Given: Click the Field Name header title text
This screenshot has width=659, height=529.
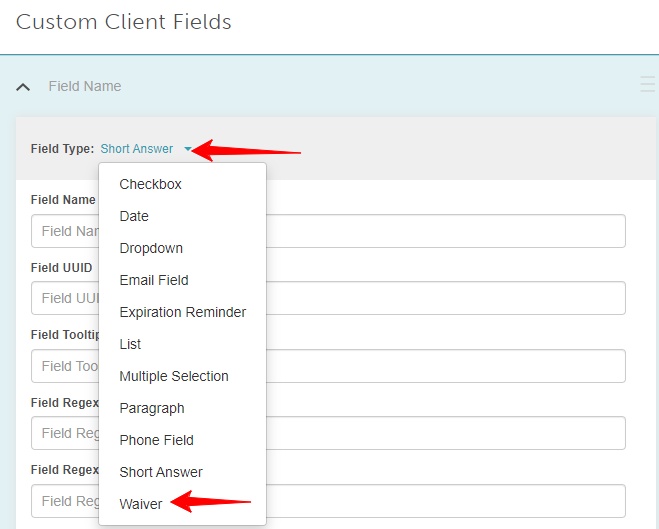Looking at the screenshot, I should 84,86.
